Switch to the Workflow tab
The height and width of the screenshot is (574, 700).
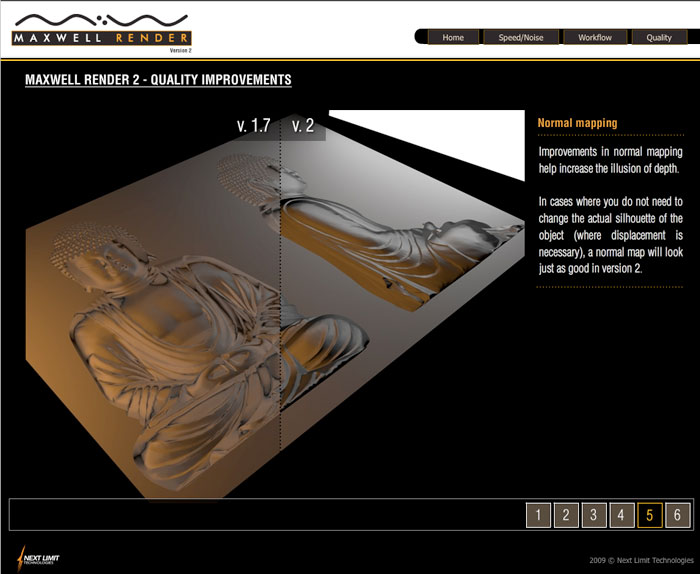click(595, 37)
